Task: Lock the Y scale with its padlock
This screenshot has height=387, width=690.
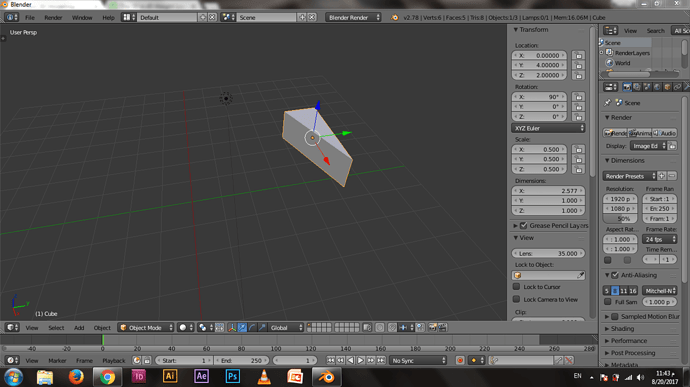Action: (x=578, y=159)
